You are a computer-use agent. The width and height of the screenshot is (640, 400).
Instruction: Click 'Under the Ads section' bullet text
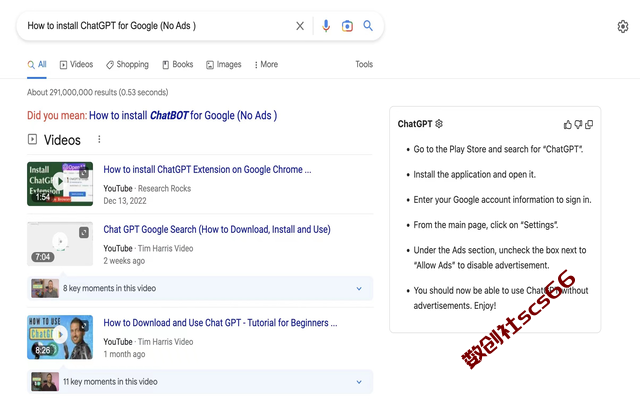click(500, 258)
